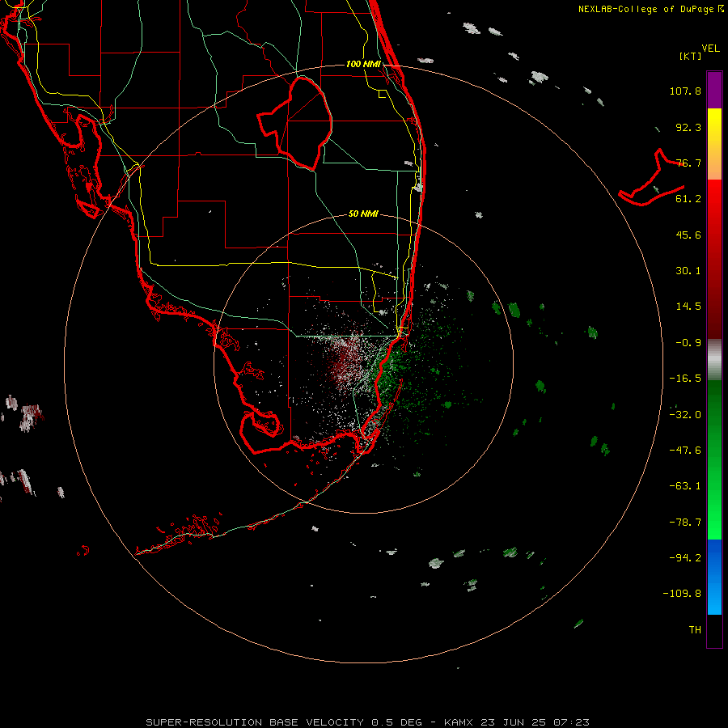Viewport: 728px width, 728px height.
Task: Click the 50 NMI range ring label
Action: tap(363, 214)
